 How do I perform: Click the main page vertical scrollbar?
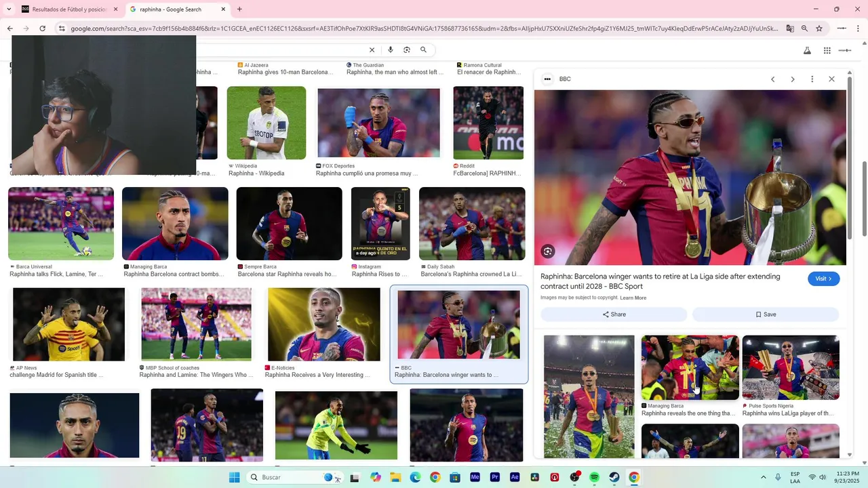(x=865, y=200)
